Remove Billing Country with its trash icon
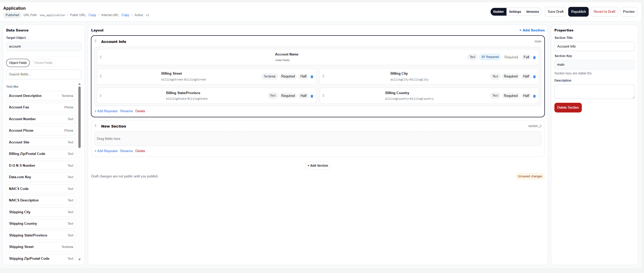The image size is (644, 273). (534, 96)
